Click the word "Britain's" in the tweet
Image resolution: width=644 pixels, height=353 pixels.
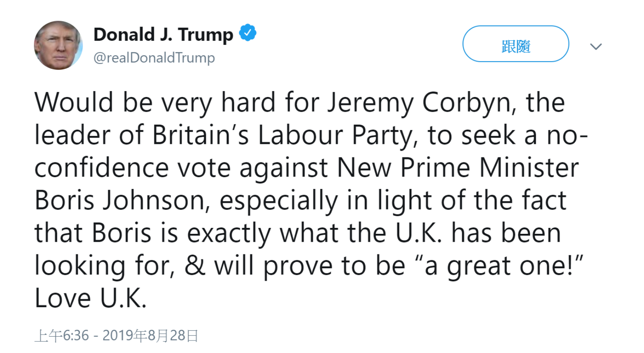click(200, 135)
